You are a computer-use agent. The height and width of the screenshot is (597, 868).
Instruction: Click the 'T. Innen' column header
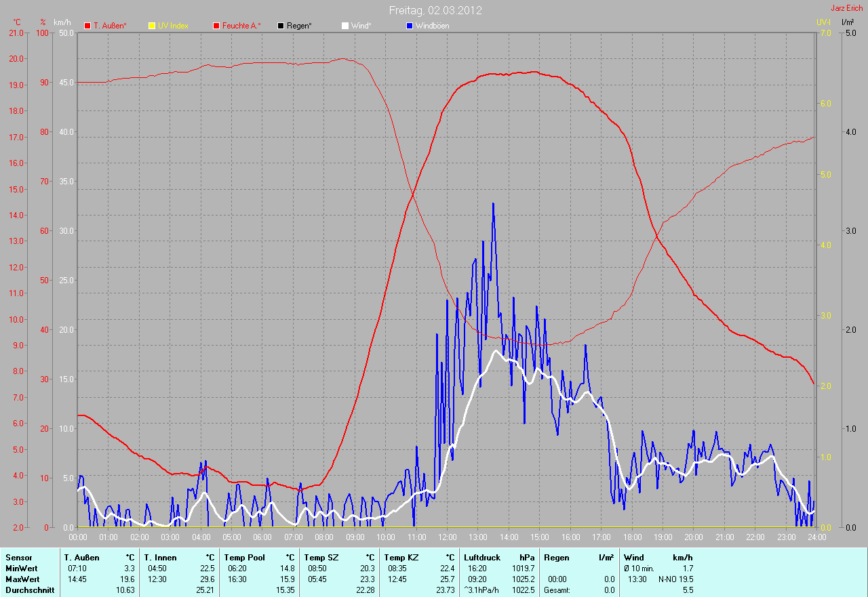coord(160,558)
